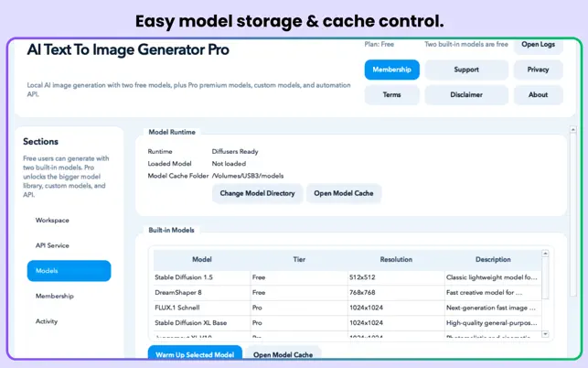This screenshot has width=588, height=368.
Task: Click 'Two built-in models are free' text
Action: click(x=466, y=44)
